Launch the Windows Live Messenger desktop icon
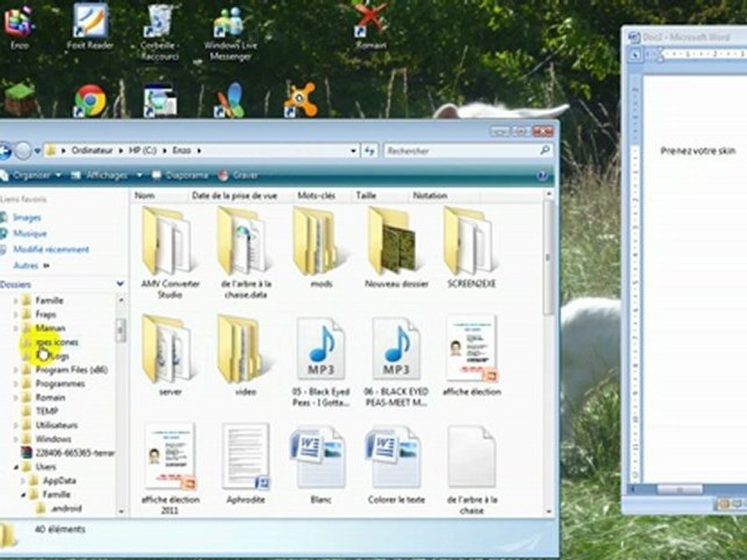The height and width of the screenshot is (560, 747). [230, 31]
